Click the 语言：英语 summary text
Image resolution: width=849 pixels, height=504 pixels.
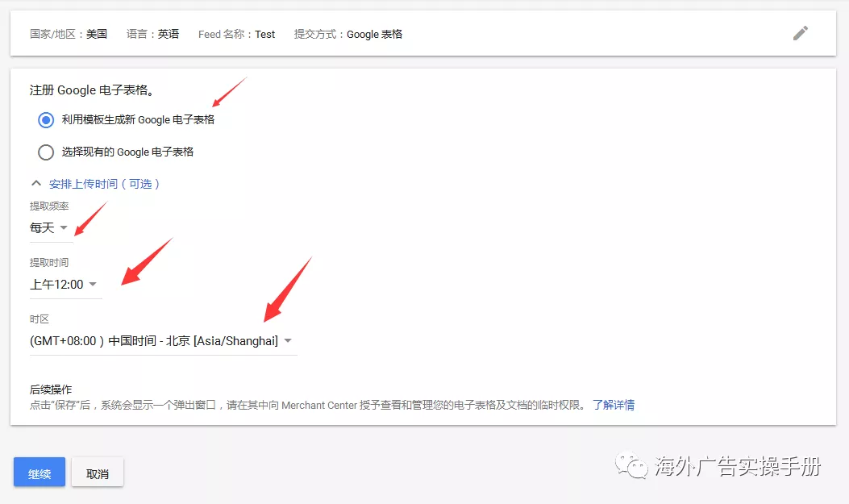pos(152,35)
